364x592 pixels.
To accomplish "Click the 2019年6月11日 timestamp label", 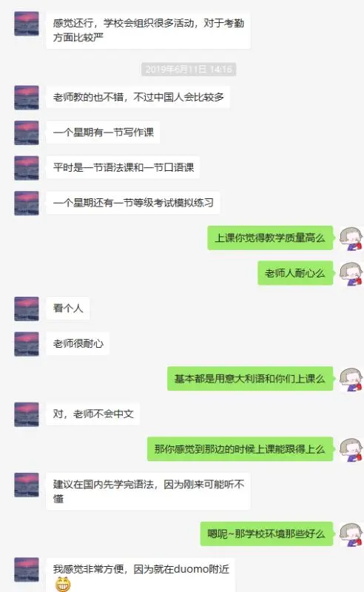I will (189, 69).
